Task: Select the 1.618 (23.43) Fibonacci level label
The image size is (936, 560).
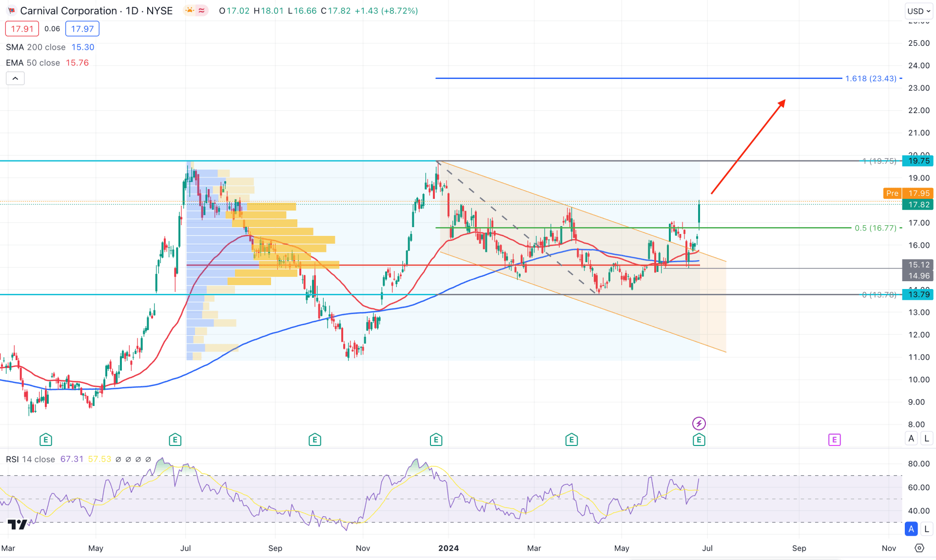Action: tap(871, 78)
